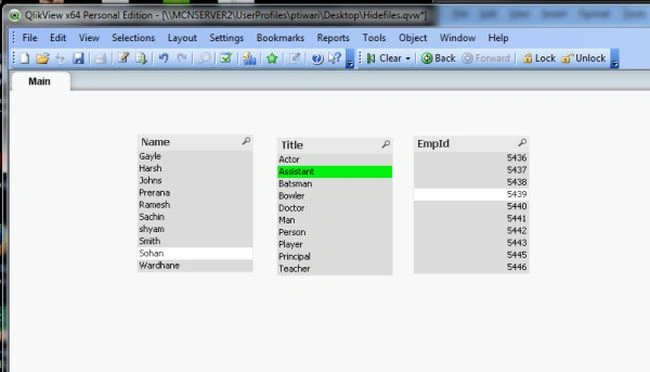Click the User Preferences/notes pencil icon
The height and width of the screenshot is (372, 650).
[x=295, y=58]
